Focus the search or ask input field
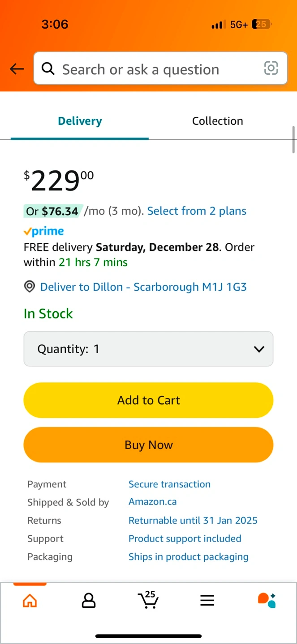This screenshot has height=644, width=297. [157, 69]
